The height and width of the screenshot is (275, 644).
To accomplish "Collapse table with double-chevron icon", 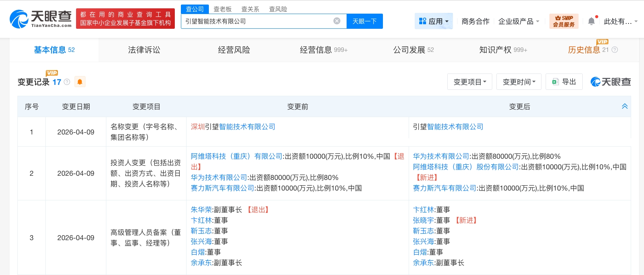I will (x=625, y=106).
